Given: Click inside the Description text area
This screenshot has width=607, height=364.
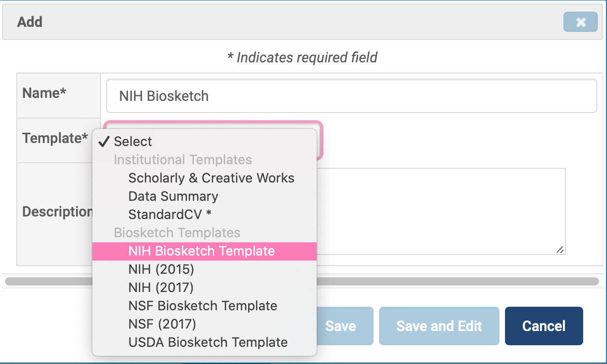Looking at the screenshot, I should pos(441,210).
